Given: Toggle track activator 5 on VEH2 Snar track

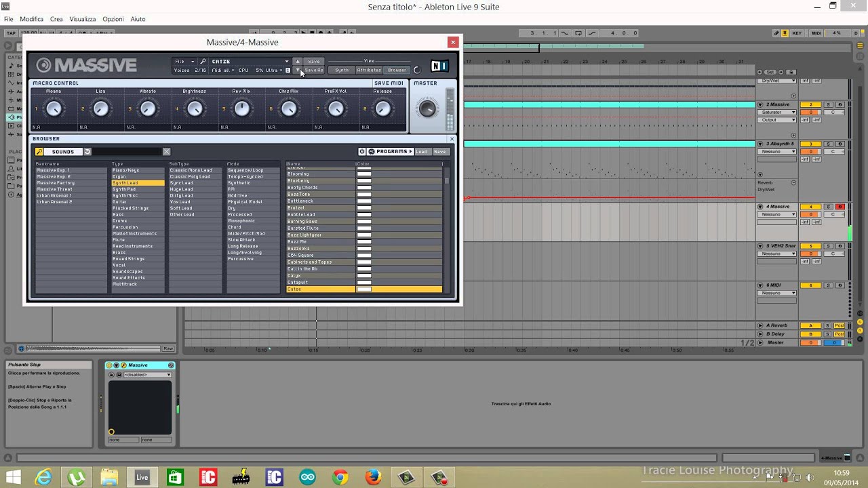Looking at the screenshot, I should 810,246.
